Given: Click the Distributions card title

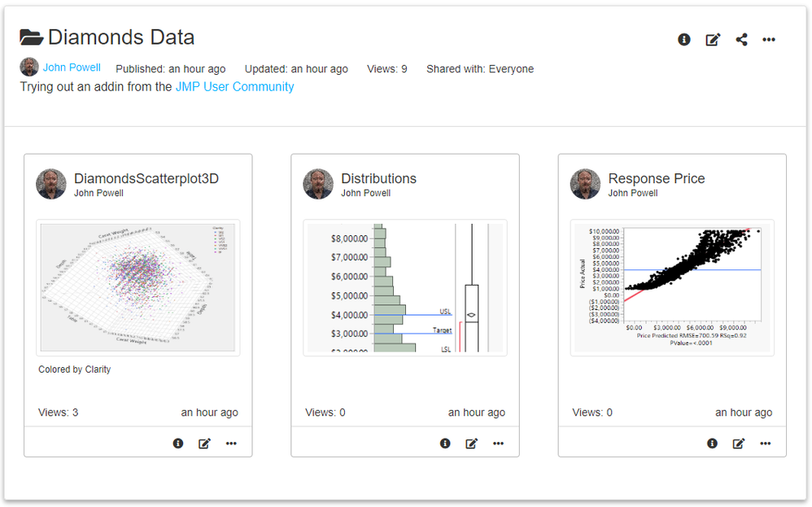Looking at the screenshot, I should [x=378, y=179].
